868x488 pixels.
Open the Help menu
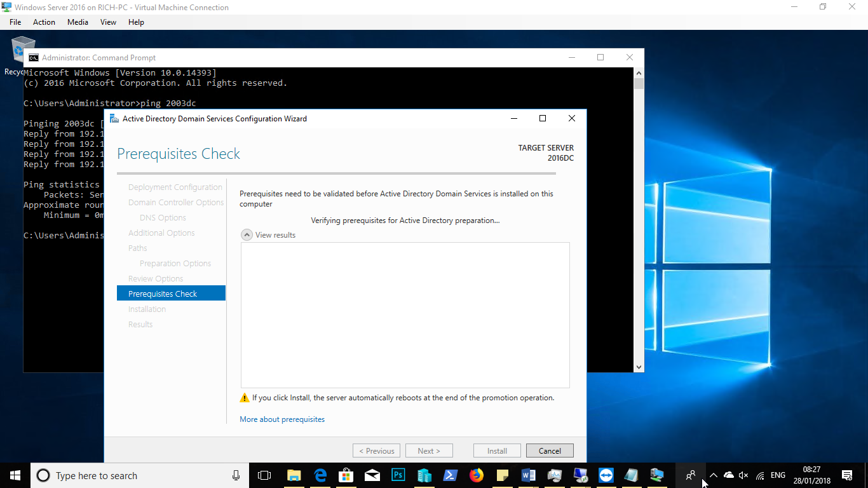pyautogui.click(x=136, y=22)
